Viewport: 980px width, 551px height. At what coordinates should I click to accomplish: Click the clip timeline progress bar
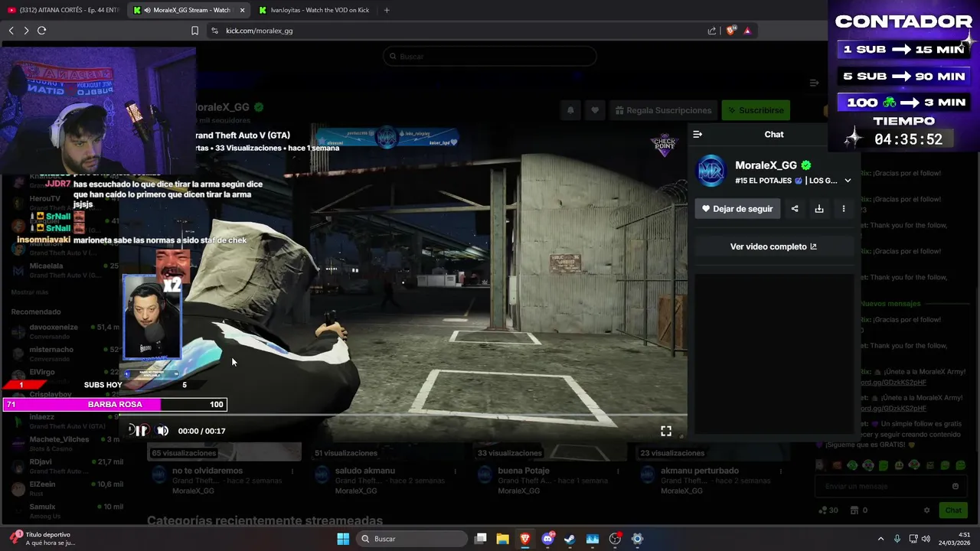coord(403,416)
